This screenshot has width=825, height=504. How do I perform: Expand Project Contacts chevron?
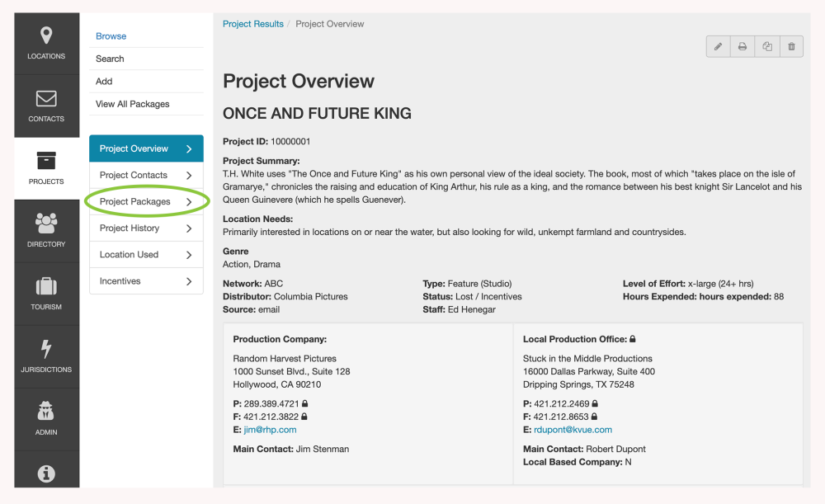(x=189, y=176)
